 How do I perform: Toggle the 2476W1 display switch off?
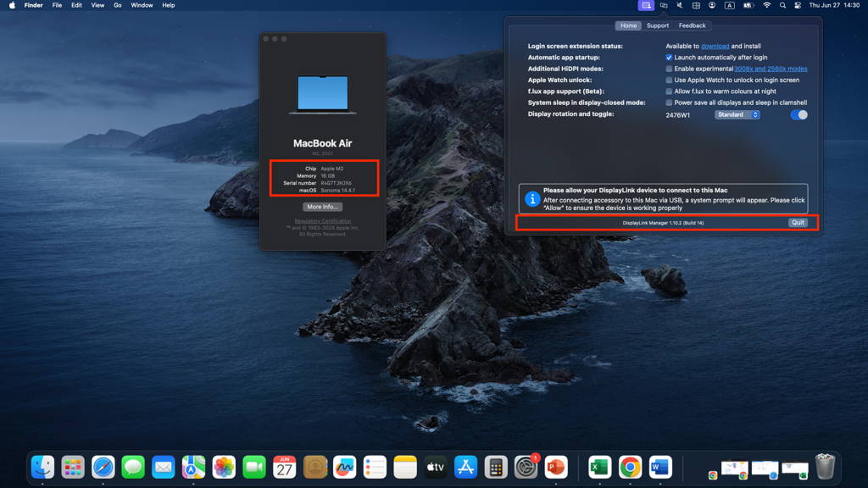[x=798, y=114]
